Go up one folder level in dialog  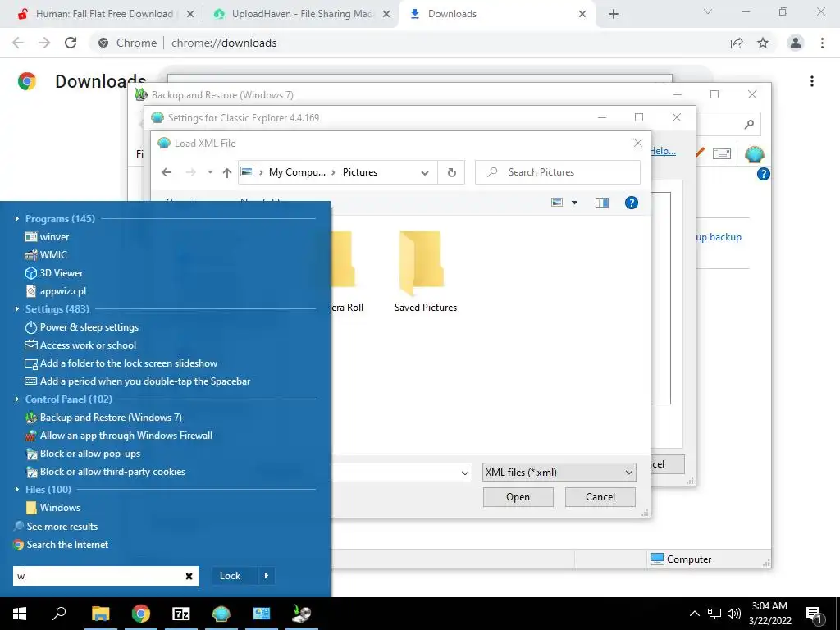tap(227, 172)
